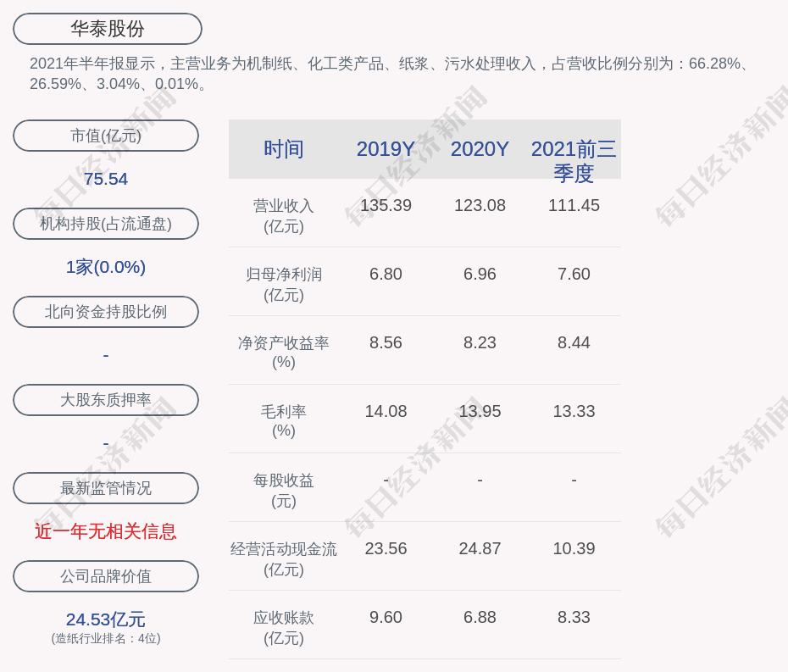Click the 机构持股(占流通盘) label
The height and width of the screenshot is (672, 788).
[x=106, y=224]
